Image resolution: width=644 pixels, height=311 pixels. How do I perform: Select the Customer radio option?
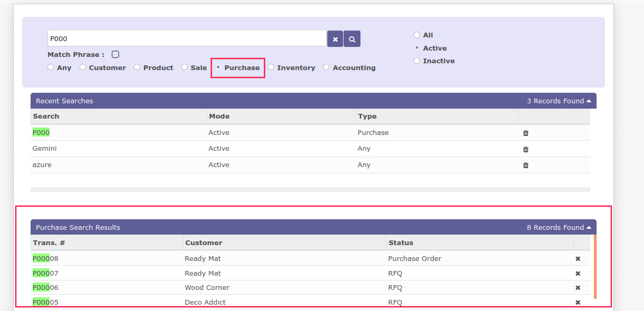tap(83, 67)
